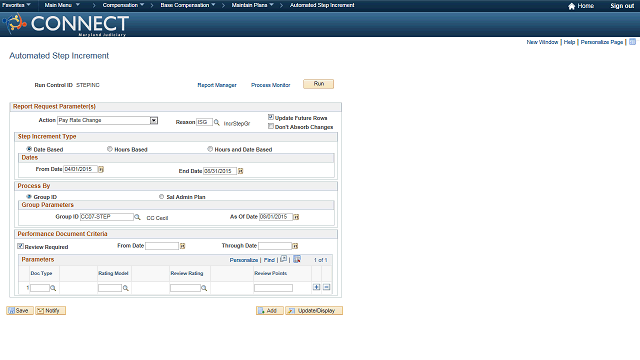The height and width of the screenshot is (360, 640).
Task: Open the Process Monitor link
Action: (271, 85)
